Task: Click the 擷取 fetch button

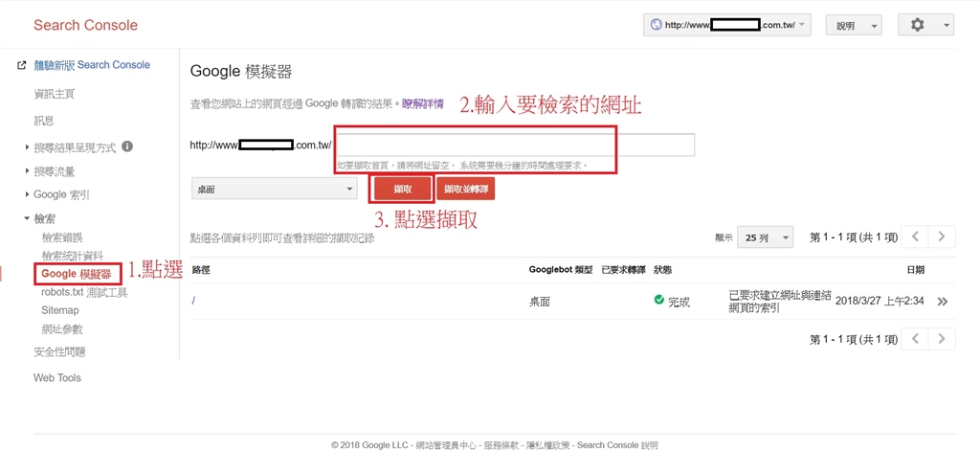Action: pyautogui.click(x=403, y=189)
